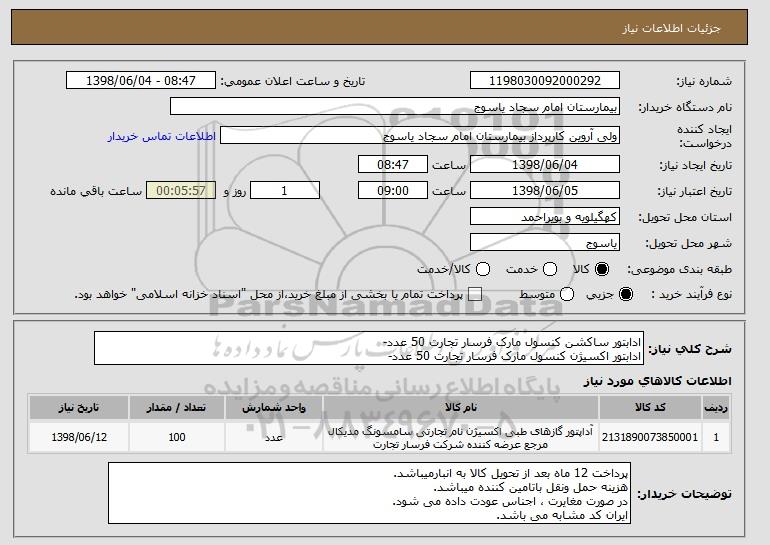Viewport: 770px width, 545px height.
Task: Click the need creation date 1398/06/04 field
Action: coord(545,164)
